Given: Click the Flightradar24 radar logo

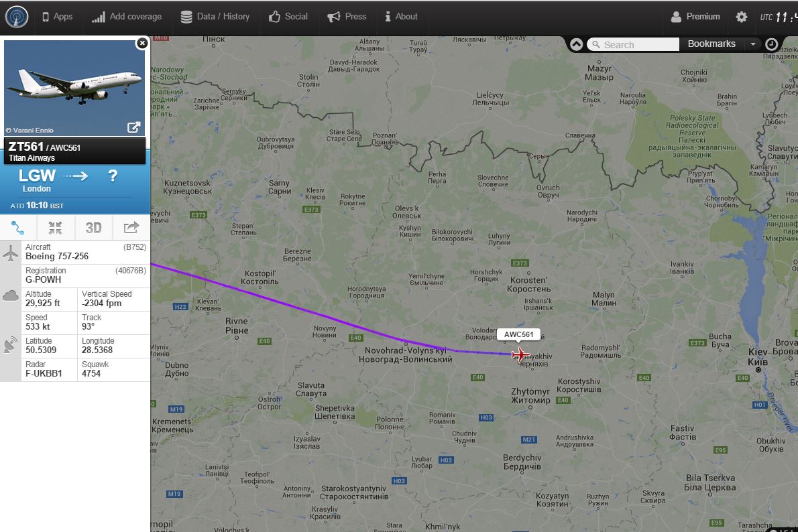Looking at the screenshot, I should click(17, 17).
